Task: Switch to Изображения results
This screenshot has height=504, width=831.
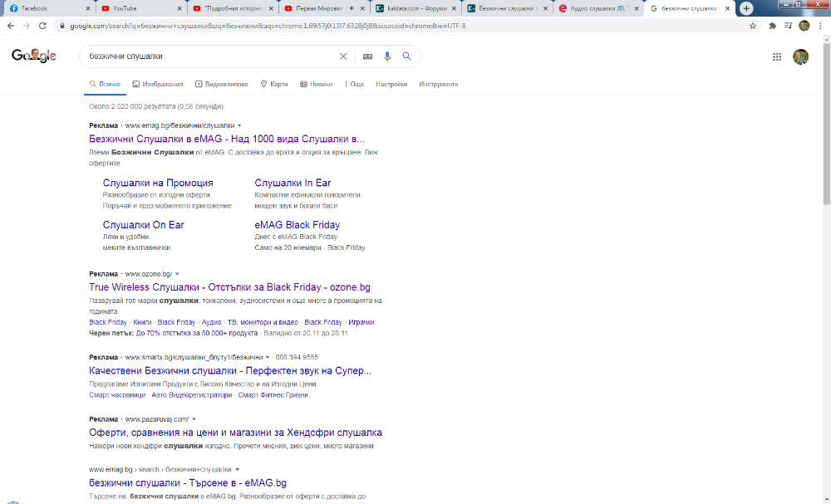Action: click(x=158, y=84)
